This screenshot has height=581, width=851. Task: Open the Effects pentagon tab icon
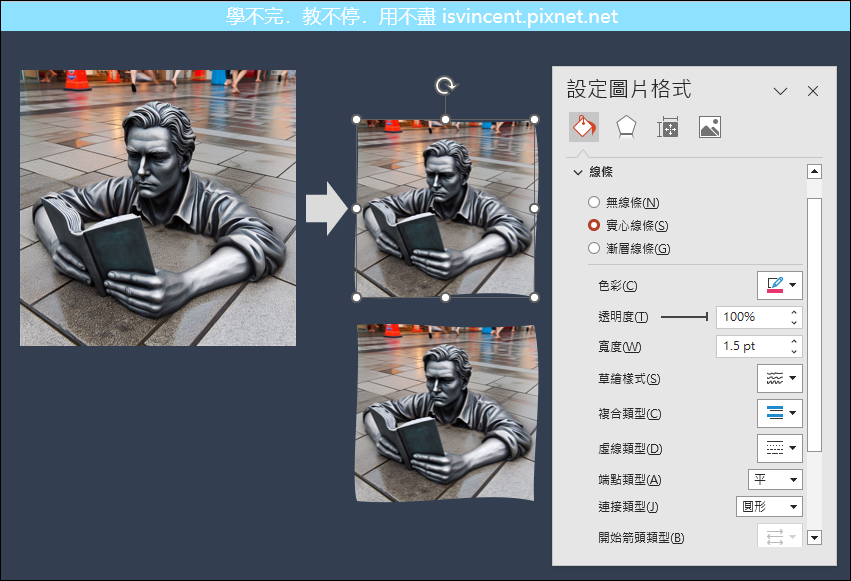(x=626, y=127)
